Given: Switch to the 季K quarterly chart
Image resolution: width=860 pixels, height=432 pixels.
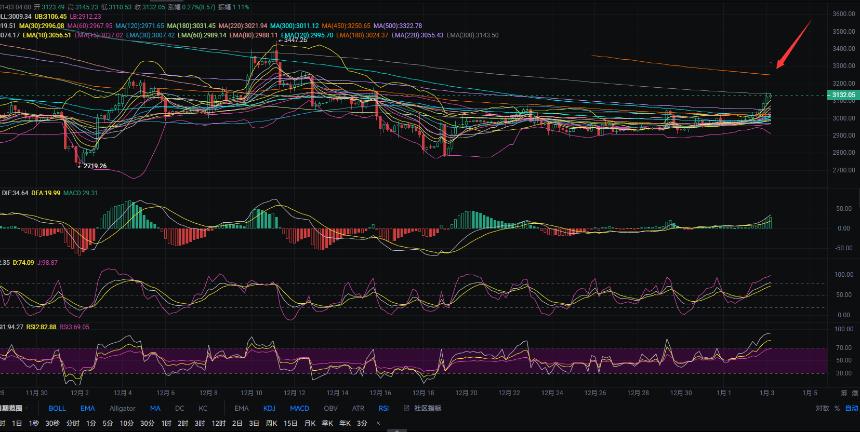Looking at the screenshot, I should point(328,423).
